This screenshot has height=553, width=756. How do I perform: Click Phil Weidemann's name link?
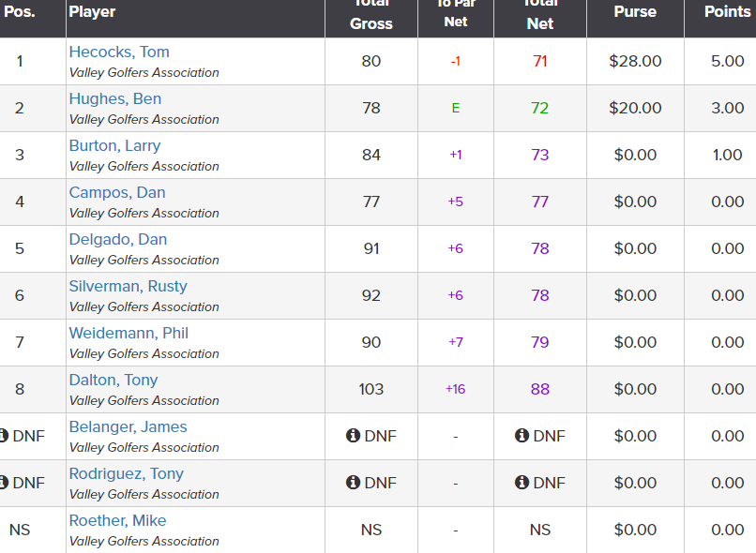pos(129,333)
